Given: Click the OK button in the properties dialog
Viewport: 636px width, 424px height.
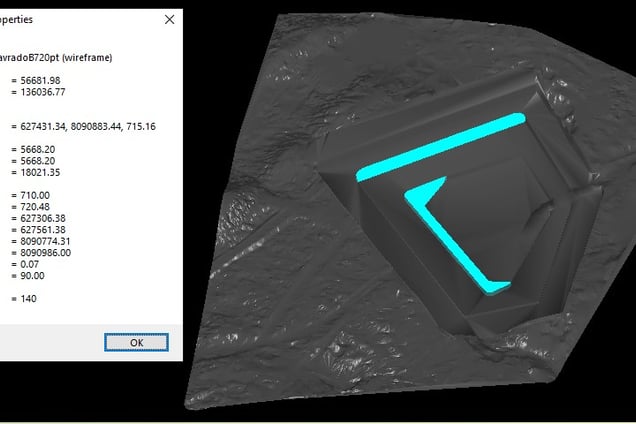Looking at the screenshot, I should click(136, 342).
